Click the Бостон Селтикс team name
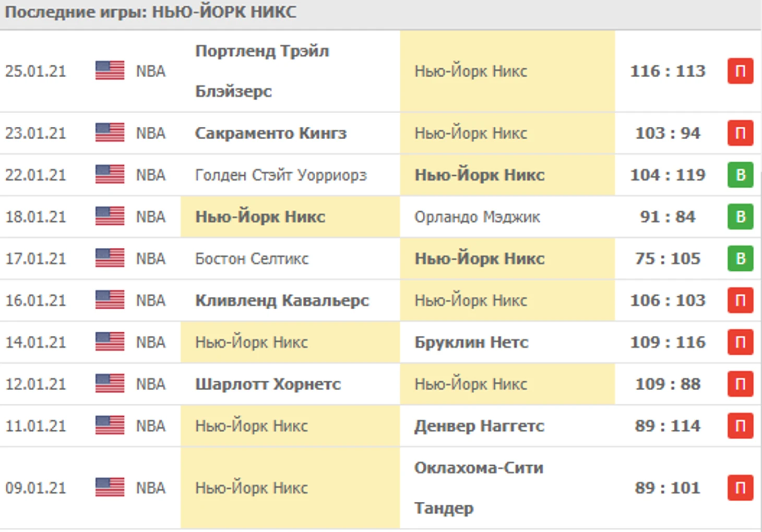 (x=252, y=259)
